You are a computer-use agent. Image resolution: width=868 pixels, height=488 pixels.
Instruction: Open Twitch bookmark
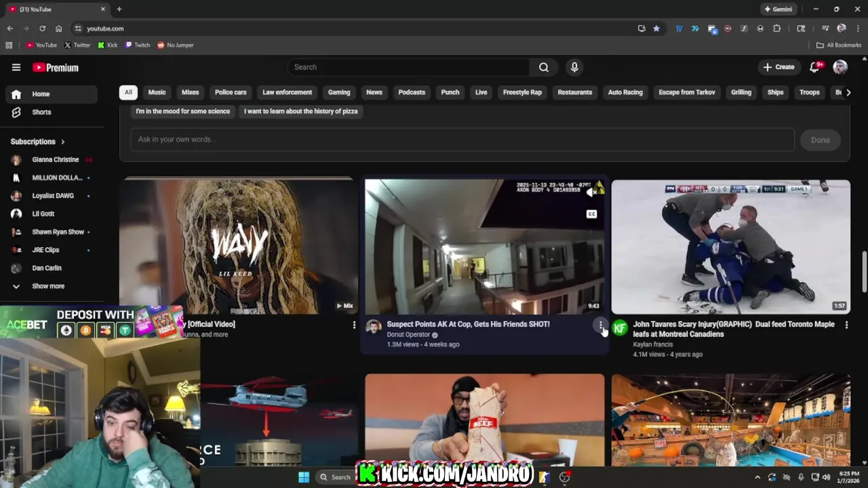coord(138,45)
